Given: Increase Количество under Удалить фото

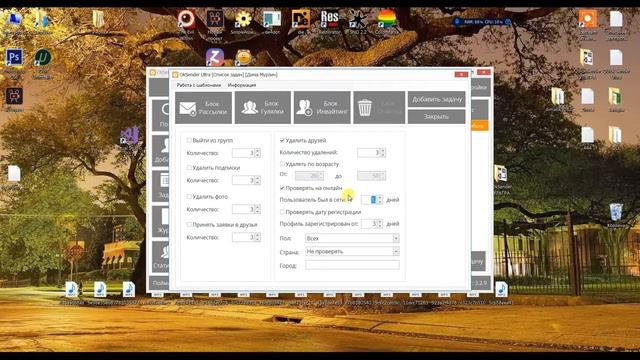Looking at the screenshot, I should [x=258, y=207].
